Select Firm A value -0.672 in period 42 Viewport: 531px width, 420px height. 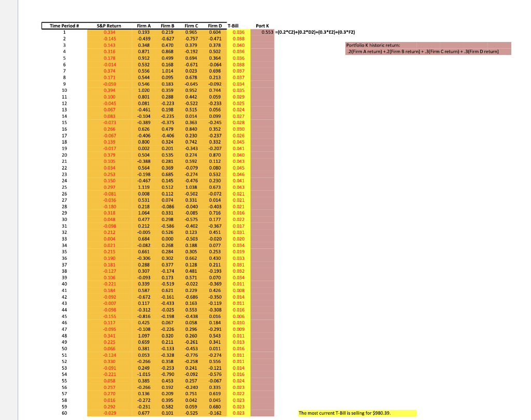144,297
